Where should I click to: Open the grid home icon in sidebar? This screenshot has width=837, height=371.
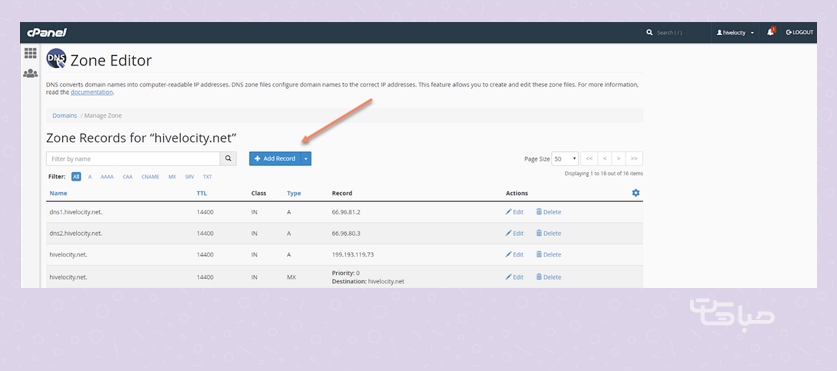coord(30,53)
